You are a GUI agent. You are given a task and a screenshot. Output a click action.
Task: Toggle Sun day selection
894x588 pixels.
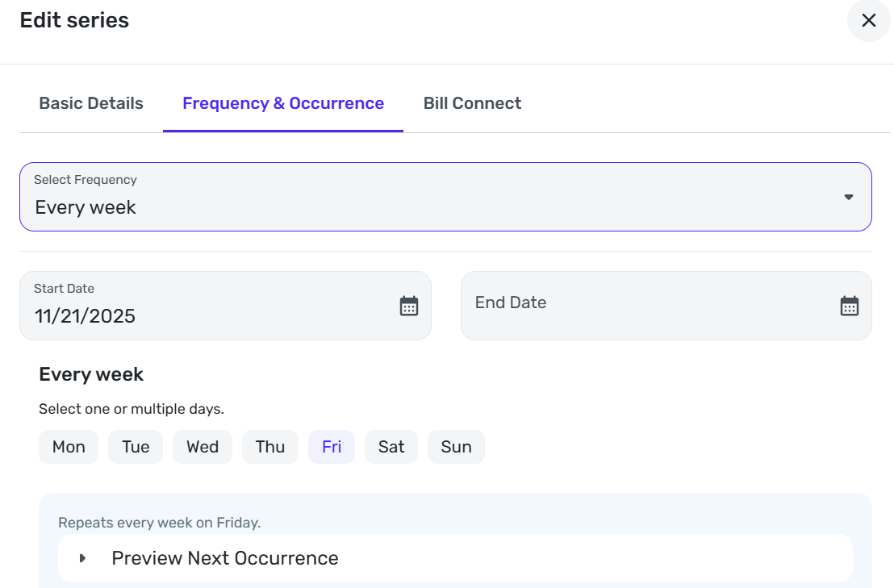[x=456, y=447]
